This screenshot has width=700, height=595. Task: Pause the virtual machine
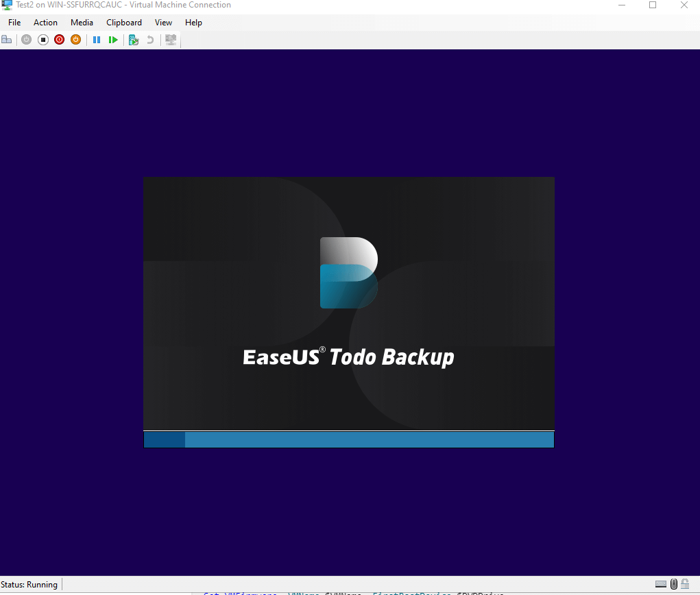pos(97,40)
